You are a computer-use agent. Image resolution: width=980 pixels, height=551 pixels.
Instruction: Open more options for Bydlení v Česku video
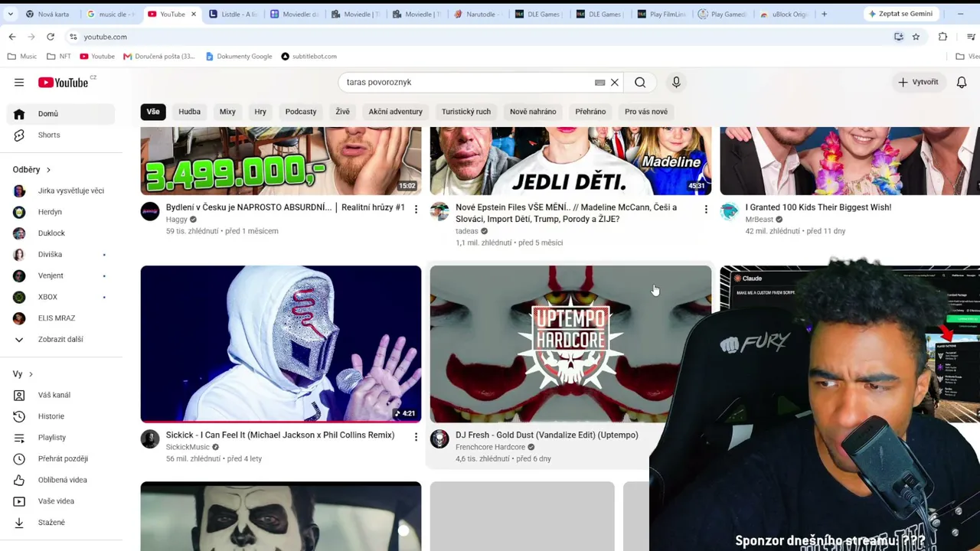416,209
